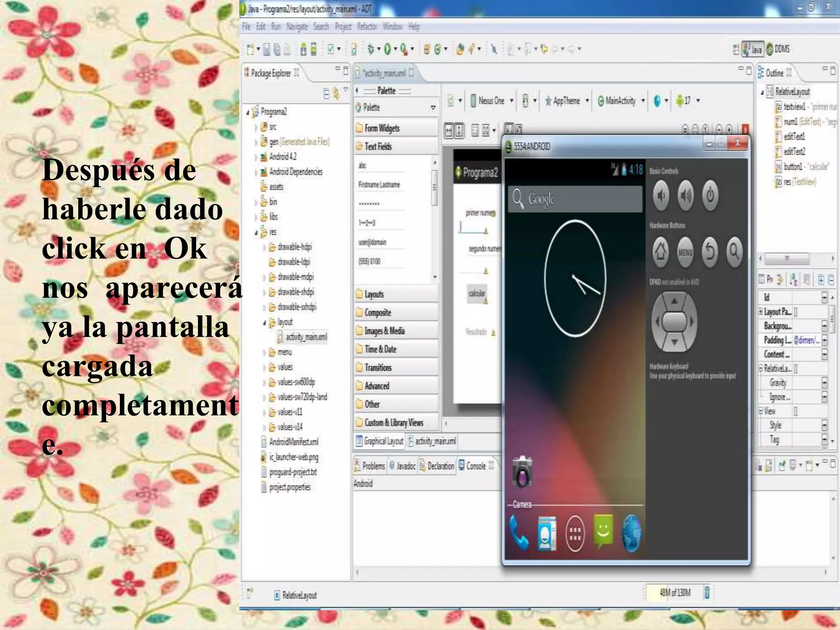Open the Camera app in emulator

click(x=522, y=472)
